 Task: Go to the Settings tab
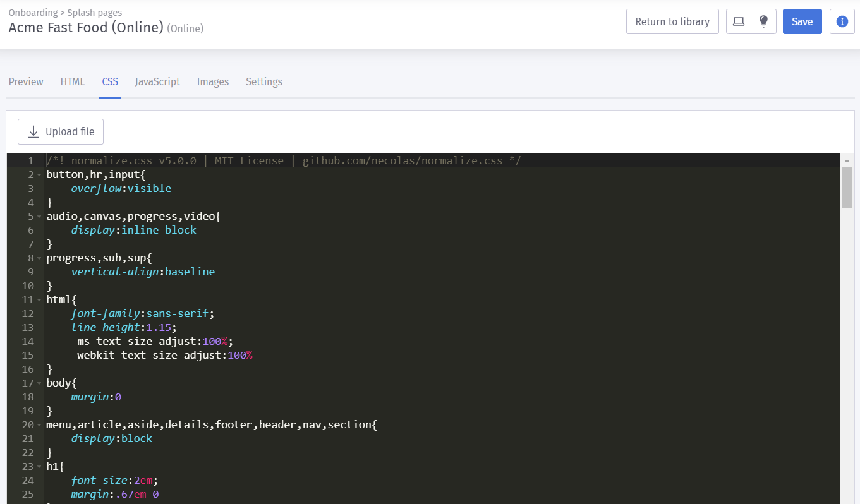[x=264, y=81]
